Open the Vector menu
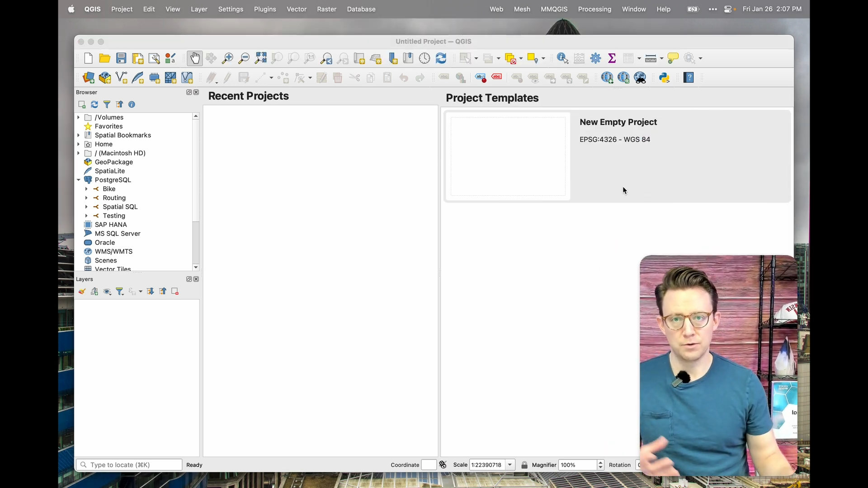The height and width of the screenshot is (488, 868). click(x=297, y=9)
